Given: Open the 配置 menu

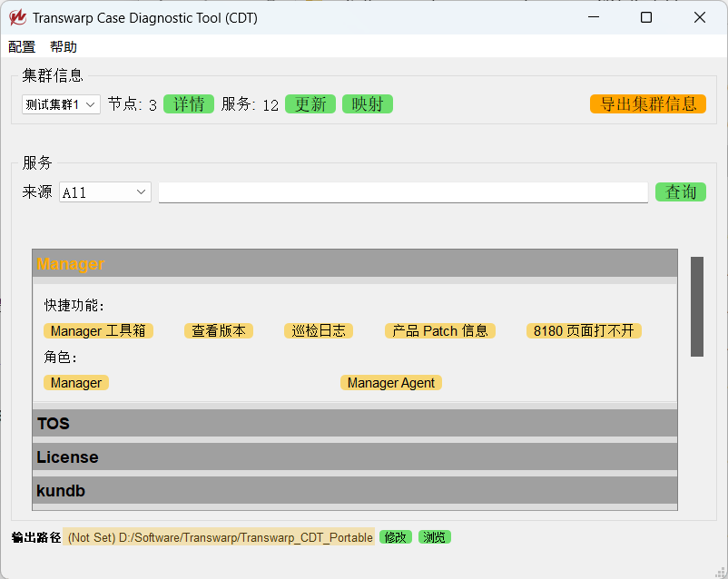Looking at the screenshot, I should coord(21,46).
